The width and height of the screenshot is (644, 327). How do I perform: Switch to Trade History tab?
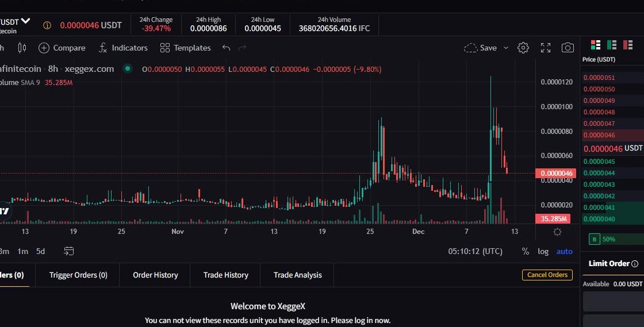point(225,275)
